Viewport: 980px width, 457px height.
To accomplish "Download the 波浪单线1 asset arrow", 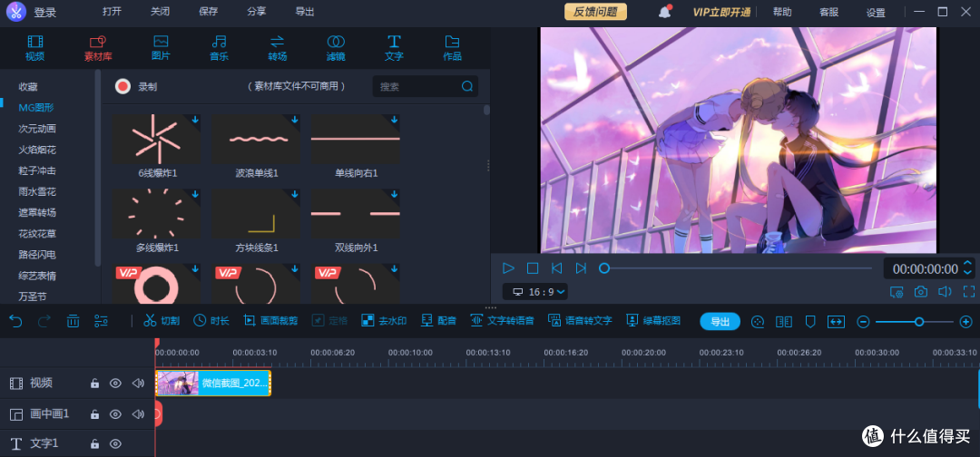I will [x=294, y=120].
